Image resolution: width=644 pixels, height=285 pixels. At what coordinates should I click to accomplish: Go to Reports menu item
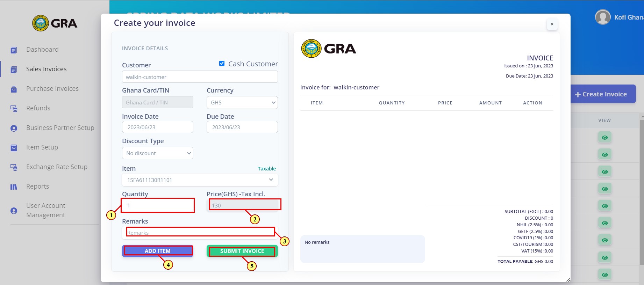[37, 187]
